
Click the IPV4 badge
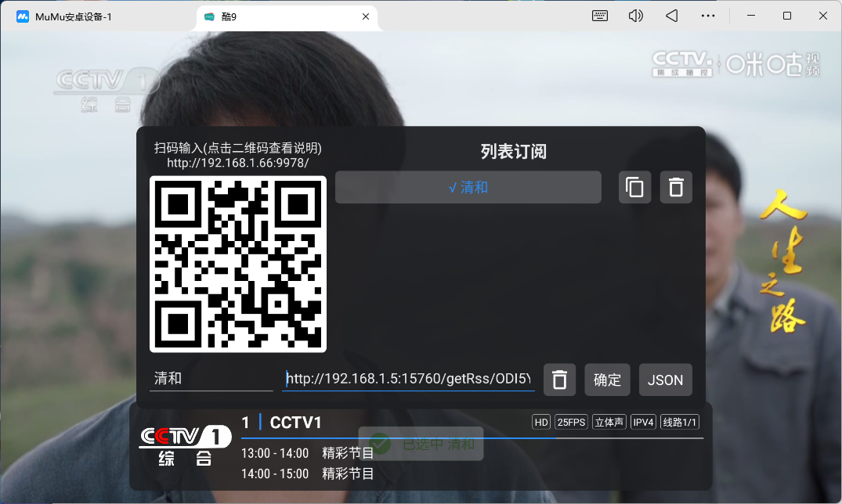tap(643, 423)
